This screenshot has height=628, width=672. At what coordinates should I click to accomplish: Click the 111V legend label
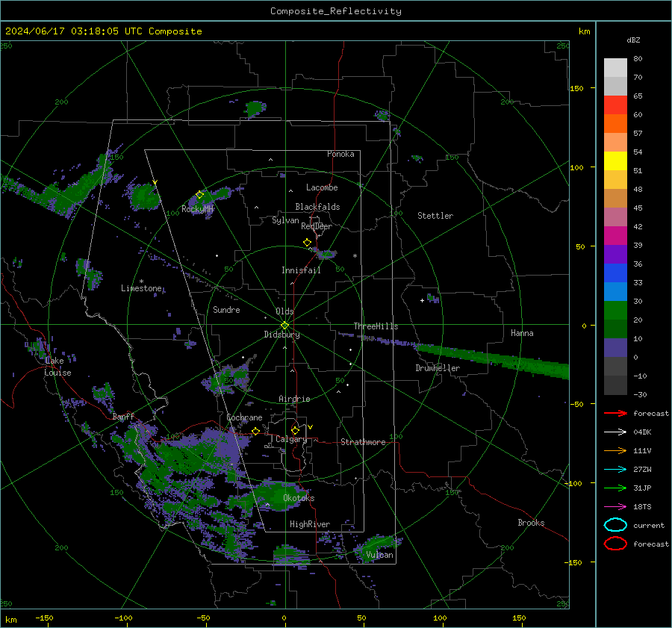(642, 450)
